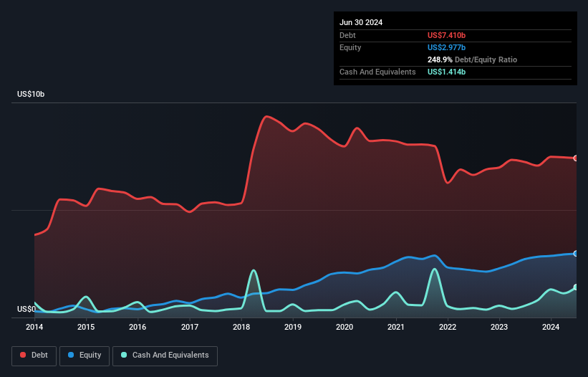The width and height of the screenshot is (588, 377).
Task: Click the US$1.414b cash value
Action: coord(446,72)
